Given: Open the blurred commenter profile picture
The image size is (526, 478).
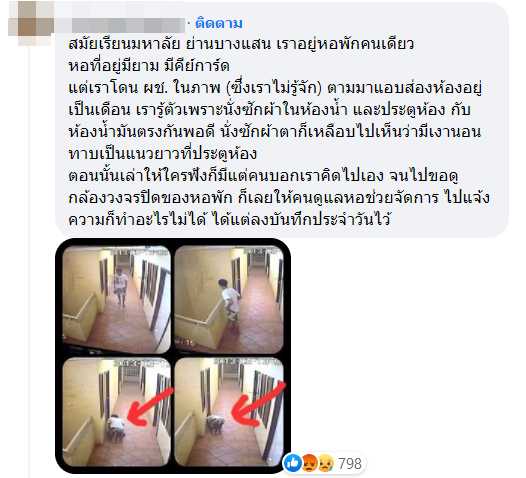Looking at the screenshot, I should pos(29,22).
